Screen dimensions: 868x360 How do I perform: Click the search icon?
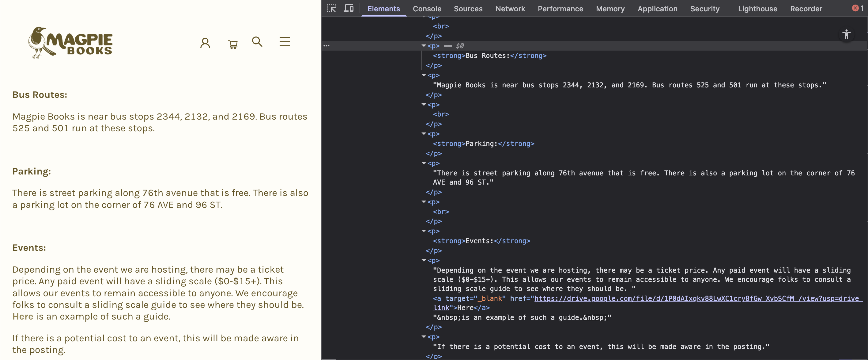coord(257,42)
